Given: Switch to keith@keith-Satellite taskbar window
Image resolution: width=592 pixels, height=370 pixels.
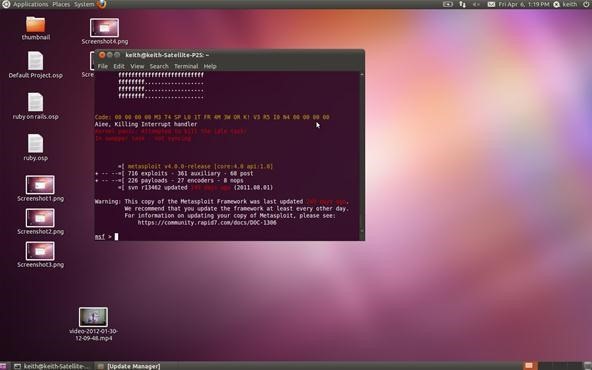Looking at the screenshot, I should pos(52,366).
